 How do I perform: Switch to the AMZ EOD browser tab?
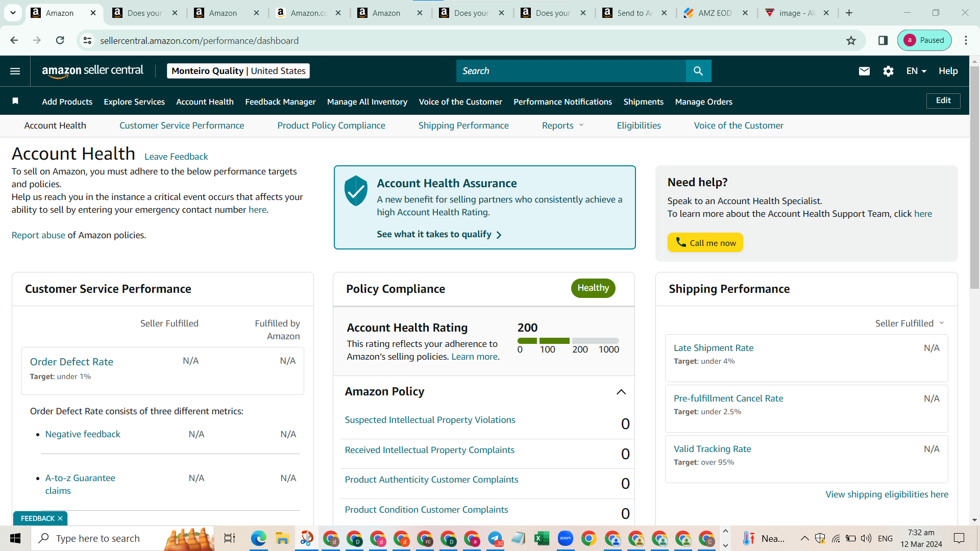(716, 13)
